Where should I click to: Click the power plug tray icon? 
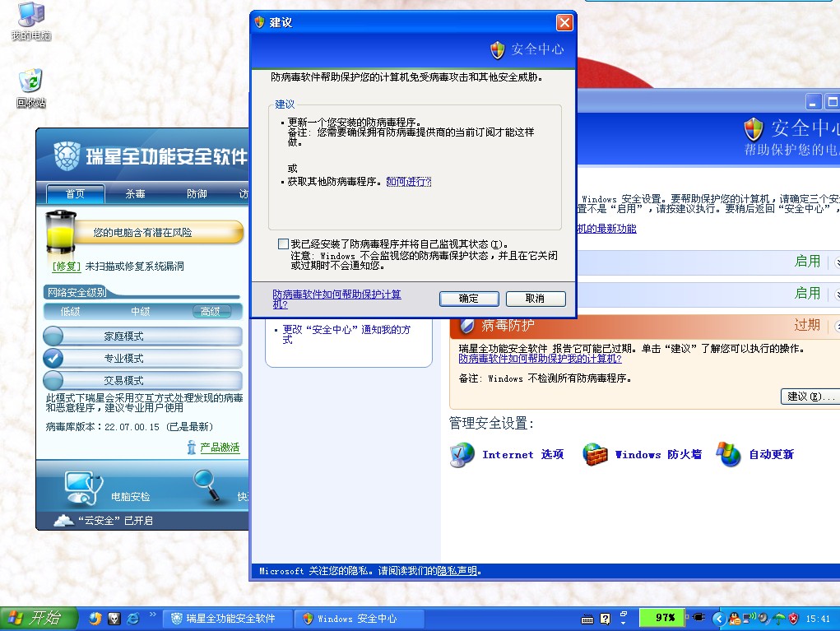tap(698, 617)
